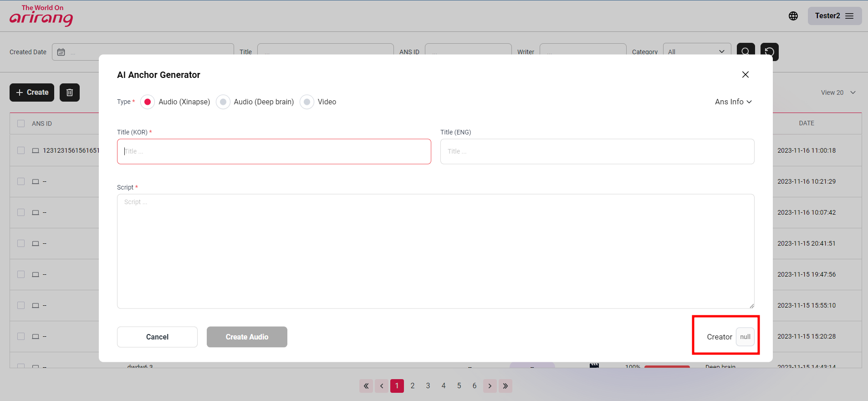Go to page 3 in pagination
This screenshot has height=401, width=868.
pyautogui.click(x=428, y=386)
